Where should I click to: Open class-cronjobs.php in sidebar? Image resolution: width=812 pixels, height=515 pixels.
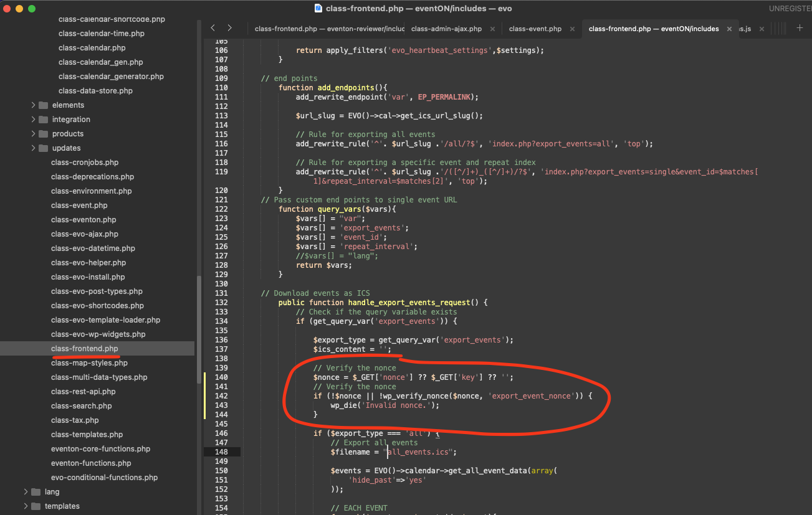85,163
